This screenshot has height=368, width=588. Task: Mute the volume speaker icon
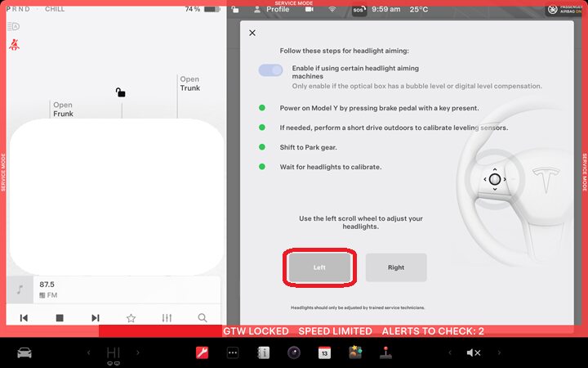(x=473, y=352)
